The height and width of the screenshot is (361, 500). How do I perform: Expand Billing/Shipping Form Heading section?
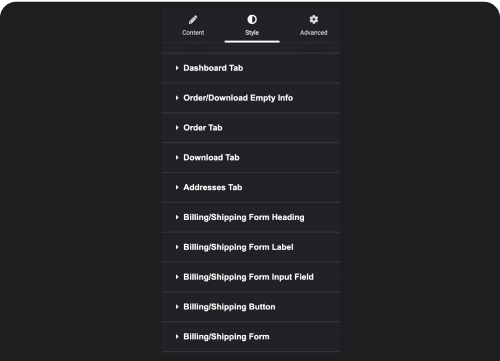(x=251, y=217)
